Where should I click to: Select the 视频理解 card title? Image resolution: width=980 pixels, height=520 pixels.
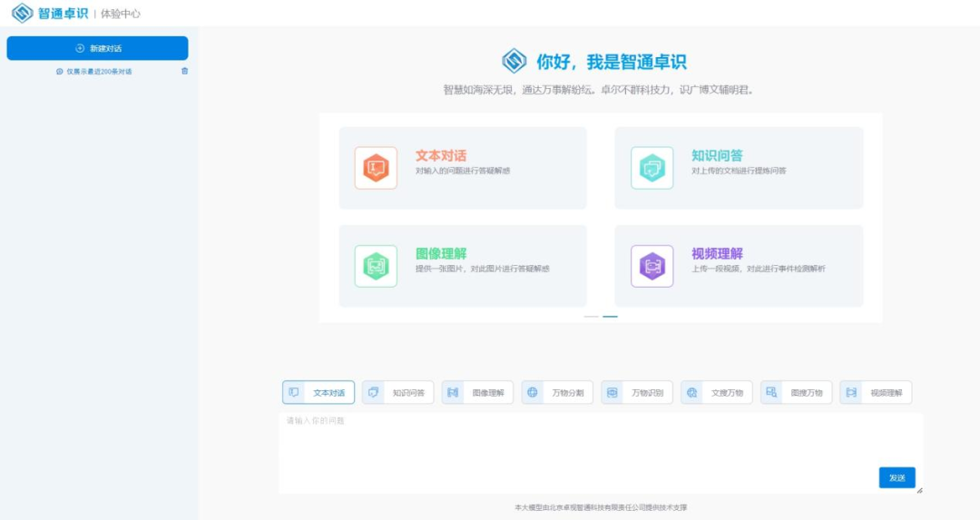click(717, 254)
